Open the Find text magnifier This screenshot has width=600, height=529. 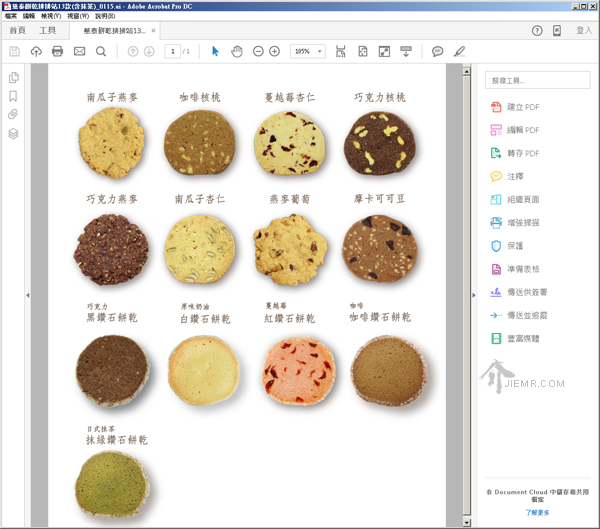coord(101,51)
